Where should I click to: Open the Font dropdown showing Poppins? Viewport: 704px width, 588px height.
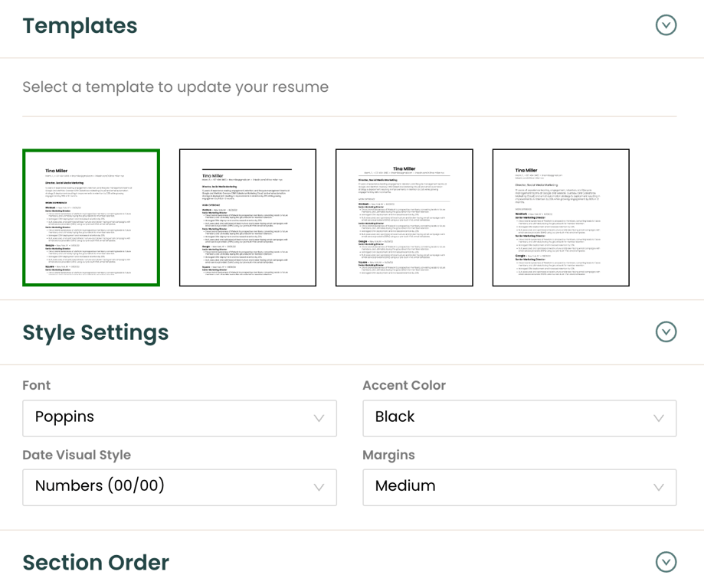tap(179, 418)
